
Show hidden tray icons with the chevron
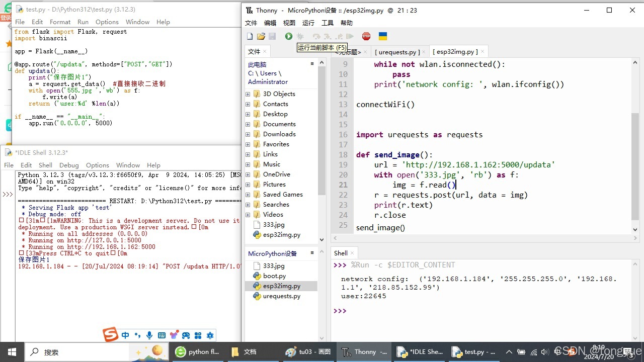509,352
